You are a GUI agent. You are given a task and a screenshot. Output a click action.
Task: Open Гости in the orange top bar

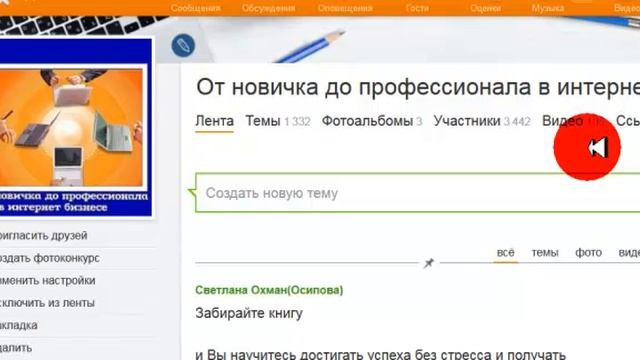pyautogui.click(x=417, y=8)
